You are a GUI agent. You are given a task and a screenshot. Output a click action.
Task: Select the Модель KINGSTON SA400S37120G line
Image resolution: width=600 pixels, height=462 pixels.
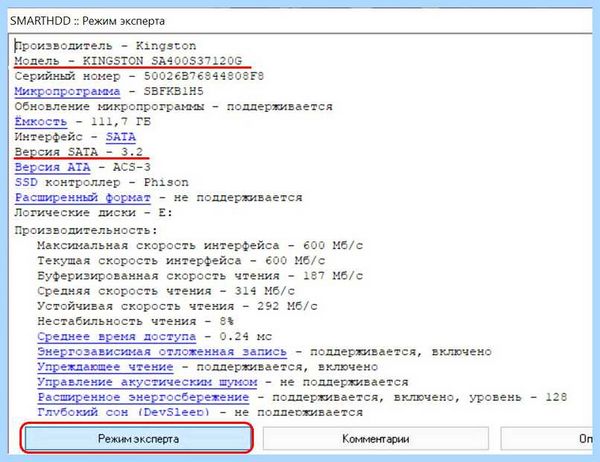(x=128, y=61)
